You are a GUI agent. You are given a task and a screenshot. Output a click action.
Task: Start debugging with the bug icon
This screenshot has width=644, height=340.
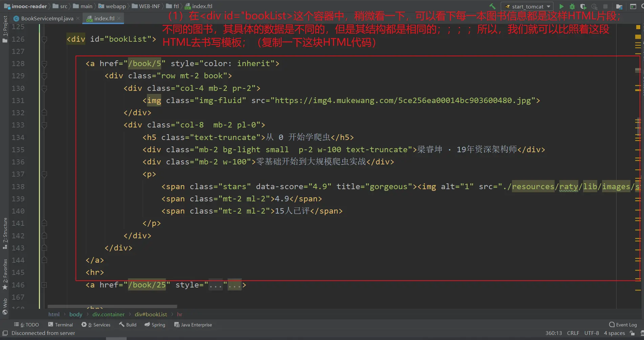(x=572, y=6)
